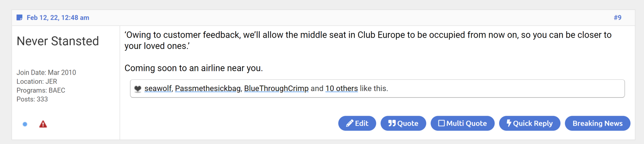Open Passmethesickbag's profile link
The height and width of the screenshot is (144, 644).
click(x=208, y=88)
